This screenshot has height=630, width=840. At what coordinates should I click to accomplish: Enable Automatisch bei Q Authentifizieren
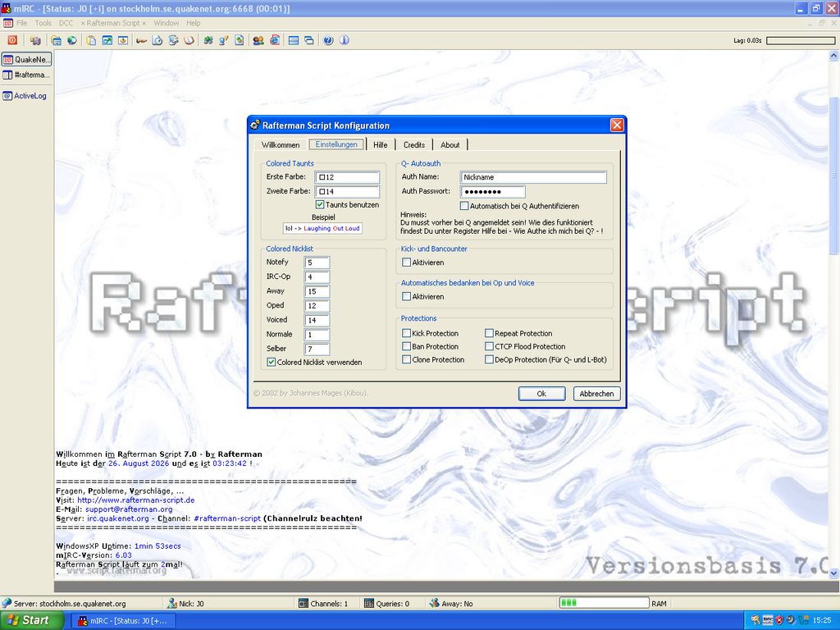coord(464,206)
